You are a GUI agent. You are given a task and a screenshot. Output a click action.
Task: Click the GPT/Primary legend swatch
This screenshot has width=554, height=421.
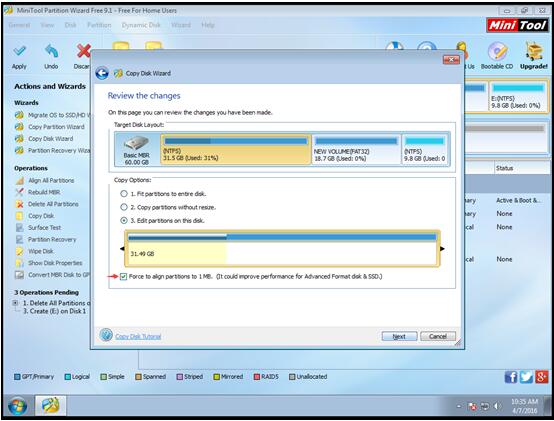tap(17, 377)
